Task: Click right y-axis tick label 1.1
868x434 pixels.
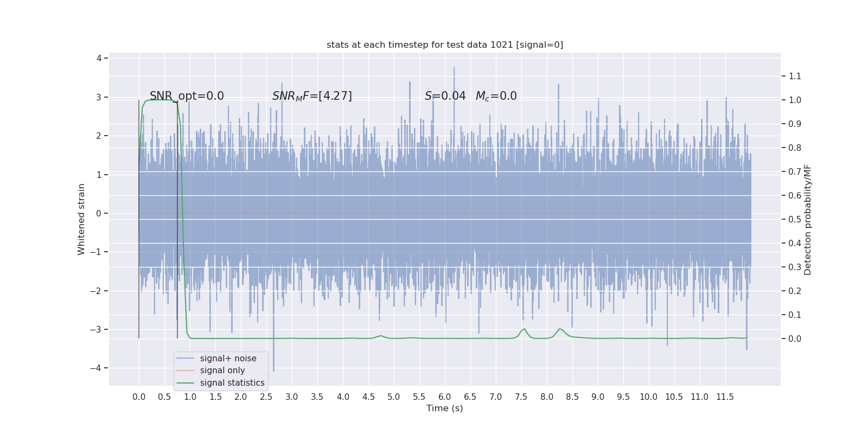Action: [x=795, y=76]
